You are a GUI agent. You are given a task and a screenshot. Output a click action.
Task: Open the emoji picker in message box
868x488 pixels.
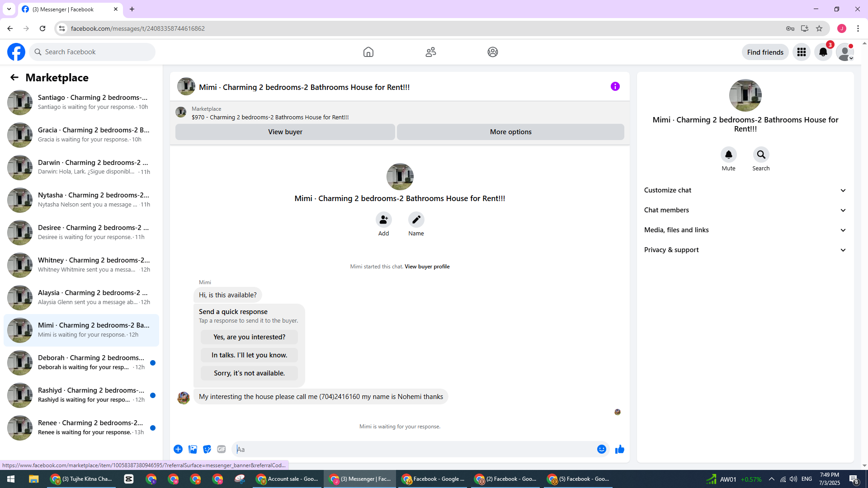coord(601,449)
